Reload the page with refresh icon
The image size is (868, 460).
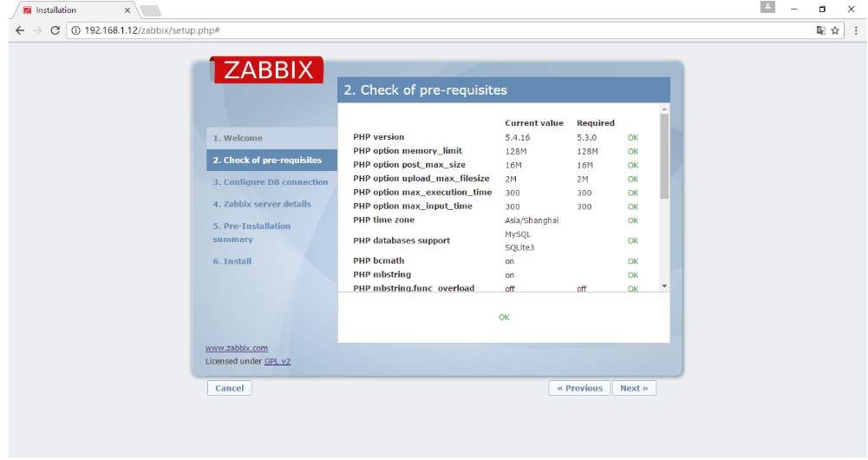[55, 30]
